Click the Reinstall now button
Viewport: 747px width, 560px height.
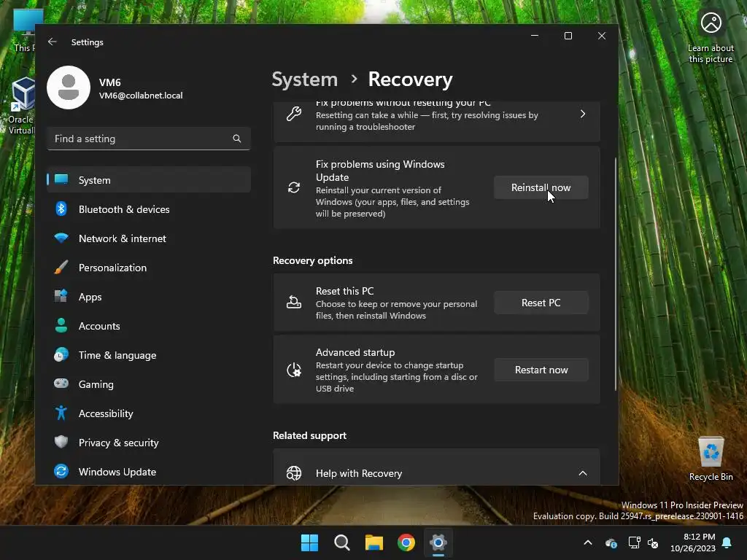coord(541,187)
